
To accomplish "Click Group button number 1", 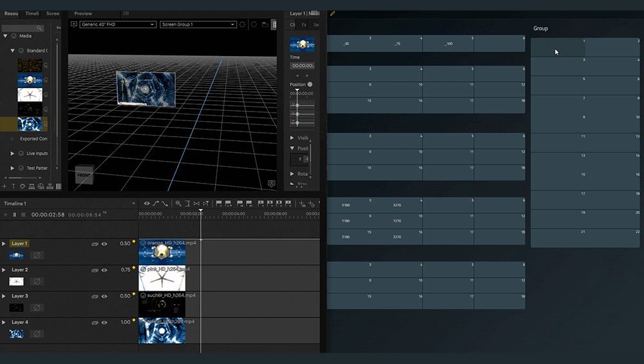I will [x=558, y=48].
